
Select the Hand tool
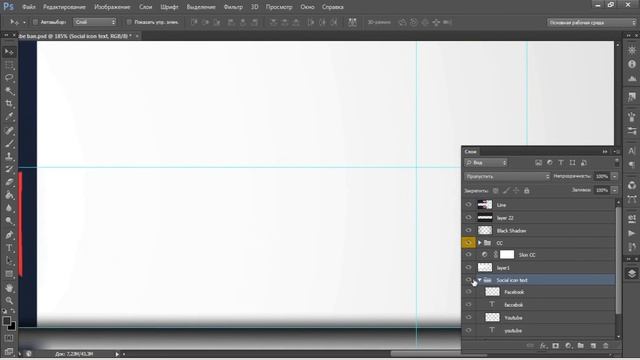click(x=9, y=288)
